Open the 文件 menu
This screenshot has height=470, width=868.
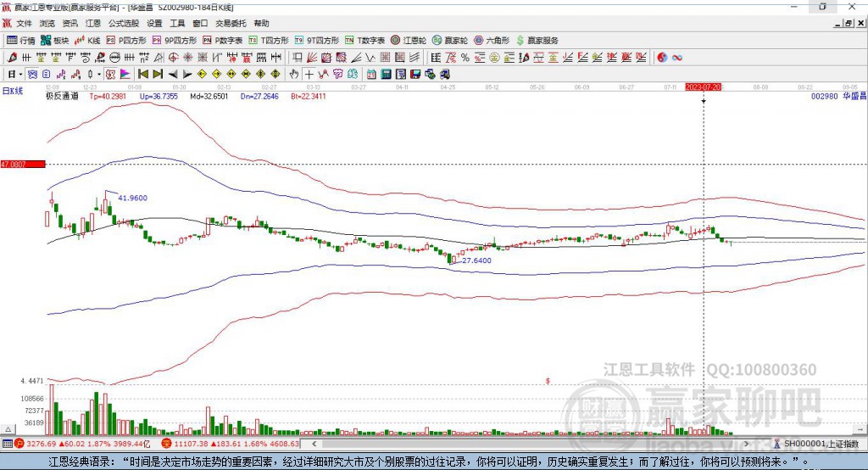coord(24,23)
